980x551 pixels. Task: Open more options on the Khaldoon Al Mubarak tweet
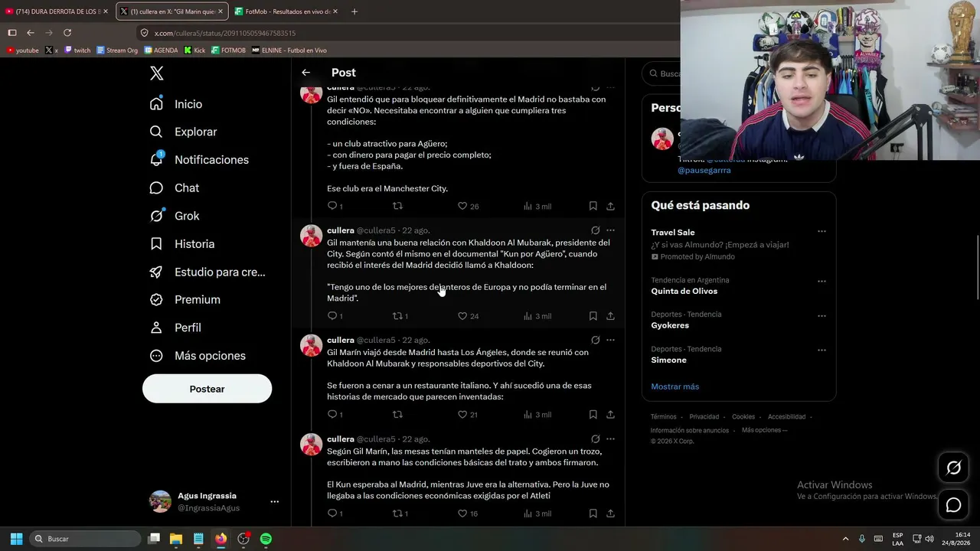(x=610, y=230)
